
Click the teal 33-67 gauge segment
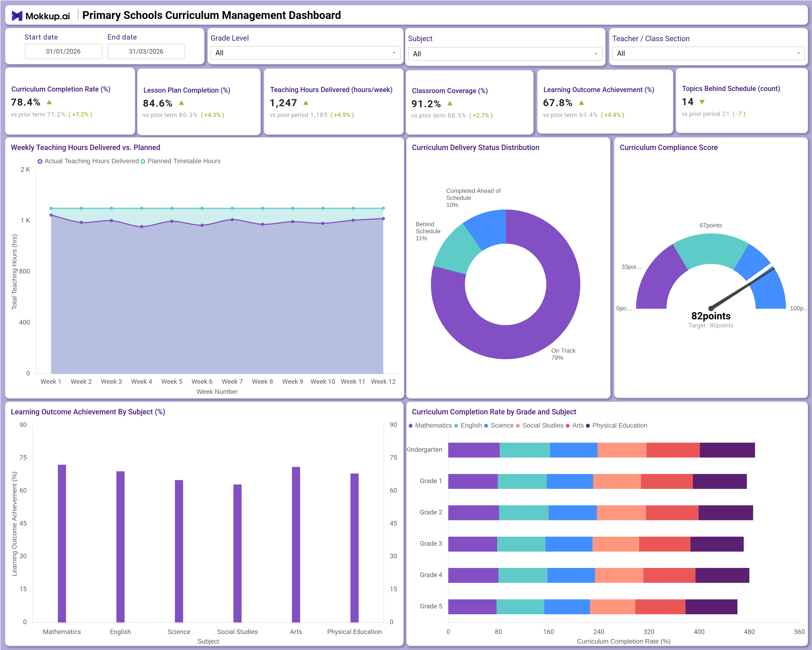click(711, 249)
